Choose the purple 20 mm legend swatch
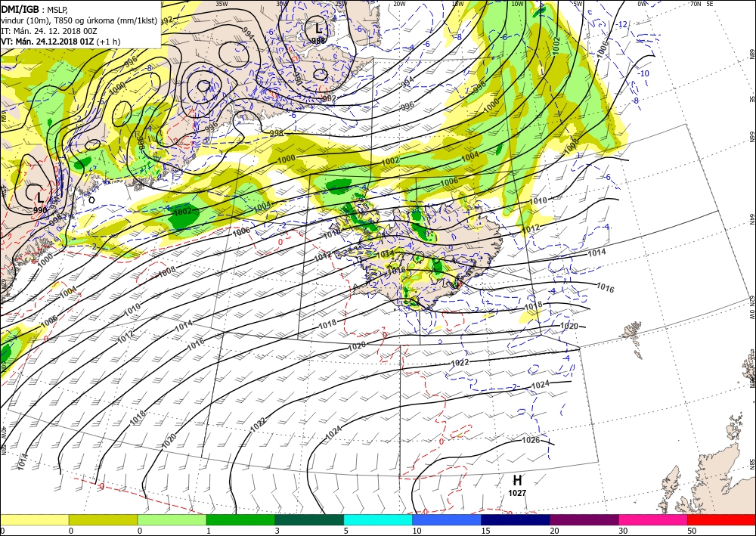 pyautogui.click(x=584, y=519)
